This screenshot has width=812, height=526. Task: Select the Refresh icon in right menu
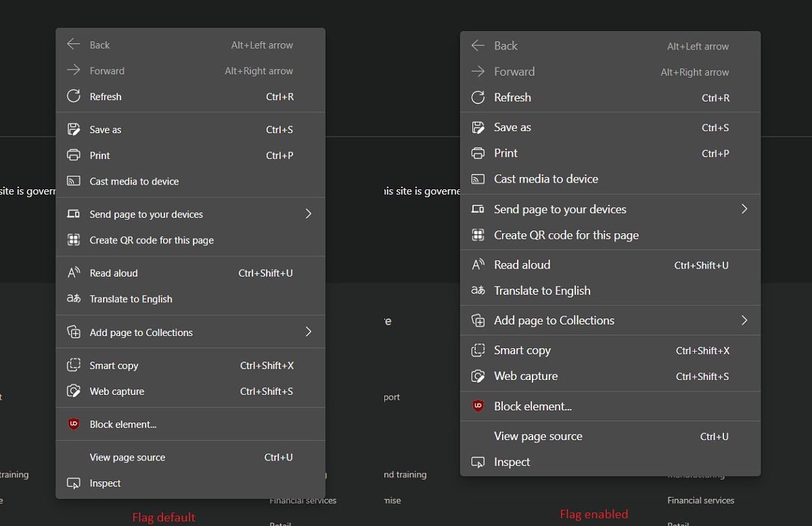coord(478,97)
